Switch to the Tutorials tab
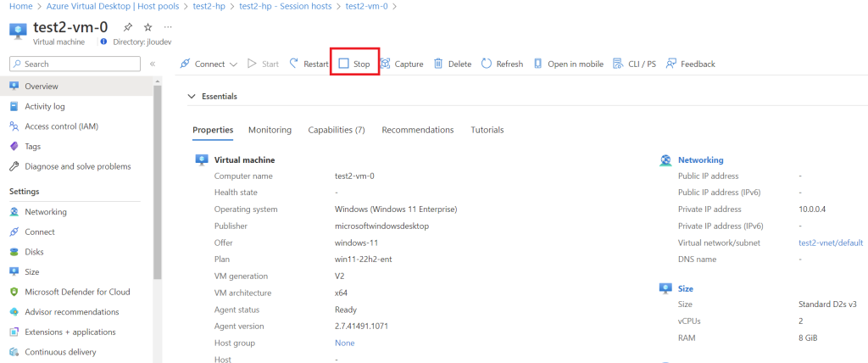 (x=487, y=130)
